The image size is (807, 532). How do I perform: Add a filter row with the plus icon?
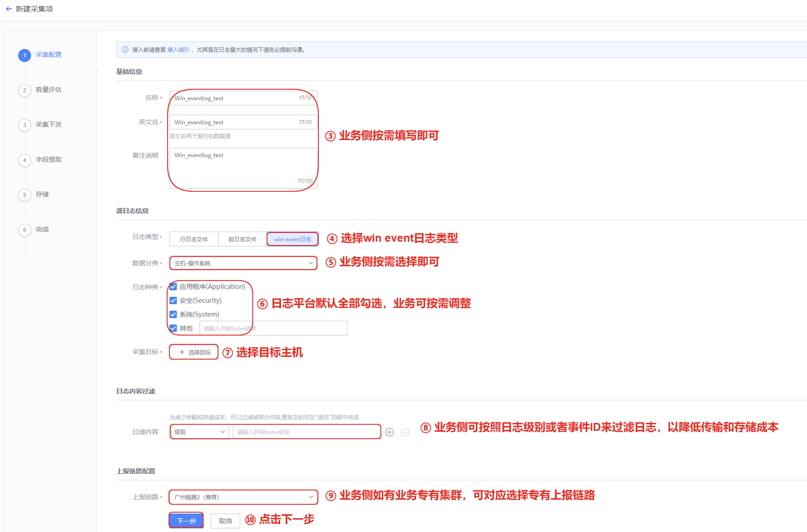(x=389, y=432)
